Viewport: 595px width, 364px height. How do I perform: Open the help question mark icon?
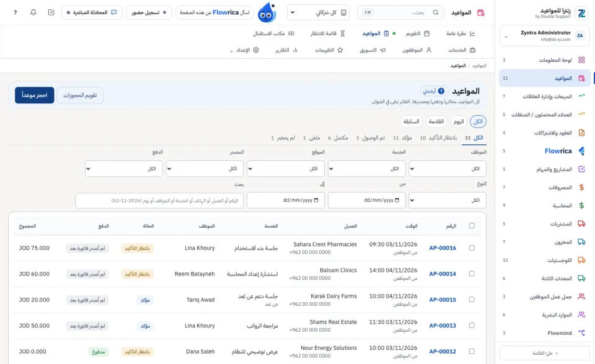point(15,12)
